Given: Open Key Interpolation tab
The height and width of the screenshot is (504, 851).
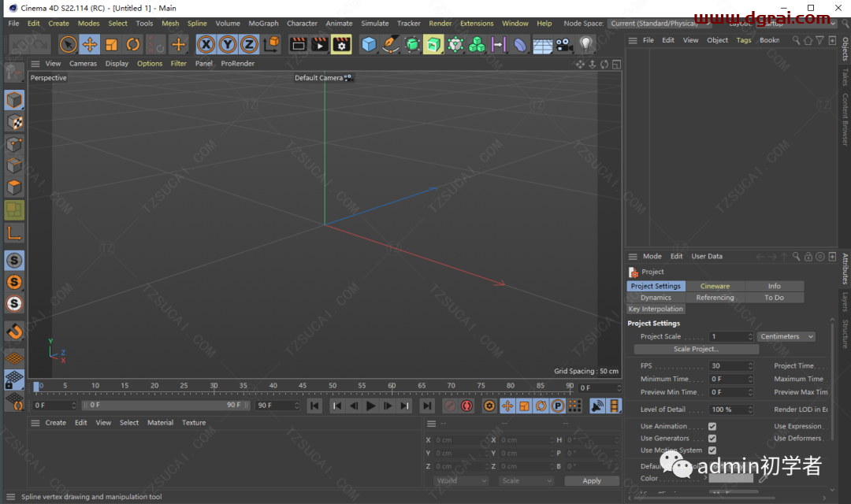Looking at the screenshot, I should [x=656, y=309].
